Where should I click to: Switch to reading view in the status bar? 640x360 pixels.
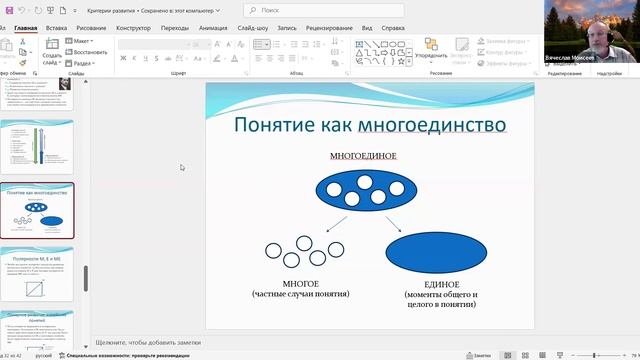click(x=542, y=356)
